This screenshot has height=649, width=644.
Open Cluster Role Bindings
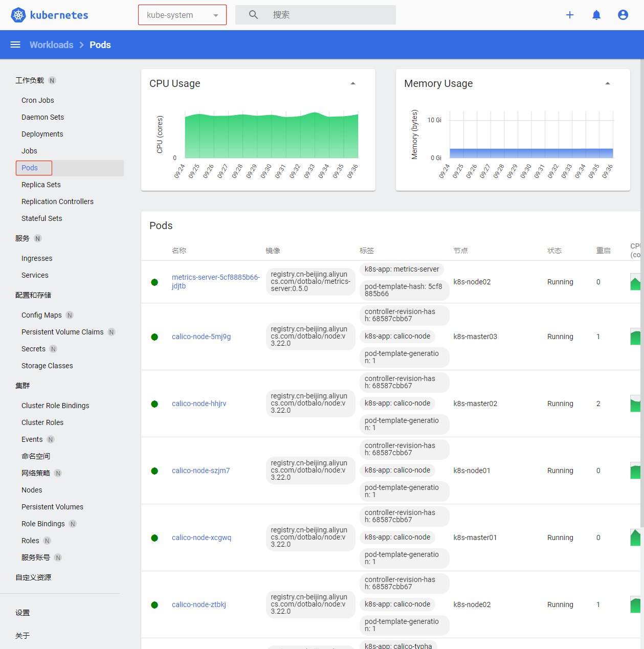coord(55,406)
